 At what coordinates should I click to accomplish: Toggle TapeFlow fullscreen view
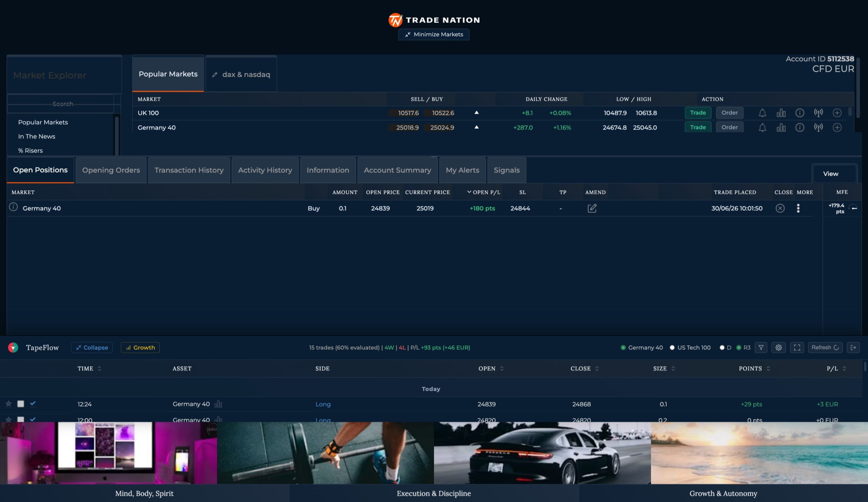coord(797,347)
